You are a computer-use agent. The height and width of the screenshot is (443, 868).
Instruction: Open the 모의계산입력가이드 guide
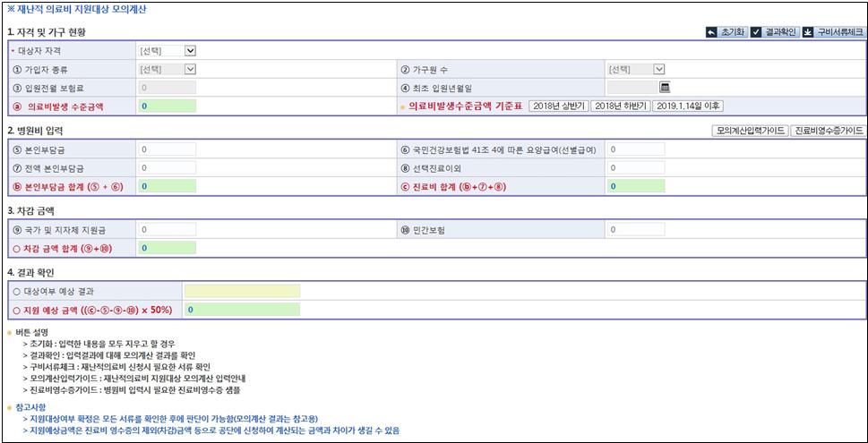(x=750, y=131)
